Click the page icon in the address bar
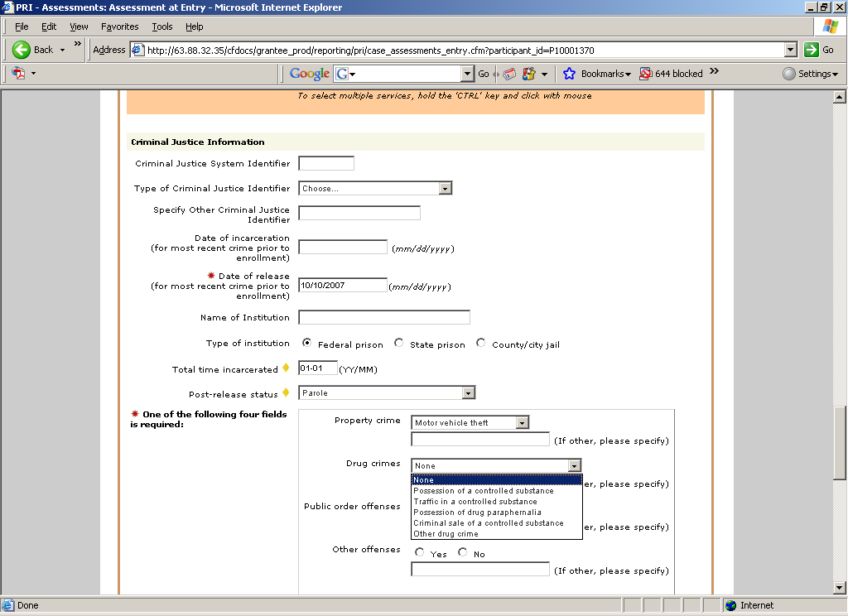This screenshot has width=848, height=616. point(138,51)
